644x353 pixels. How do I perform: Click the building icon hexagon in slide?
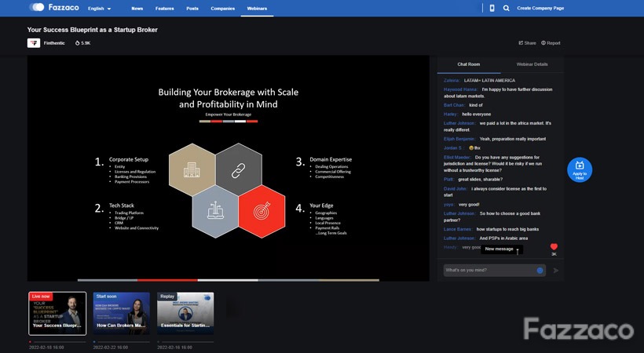pyautogui.click(x=192, y=169)
